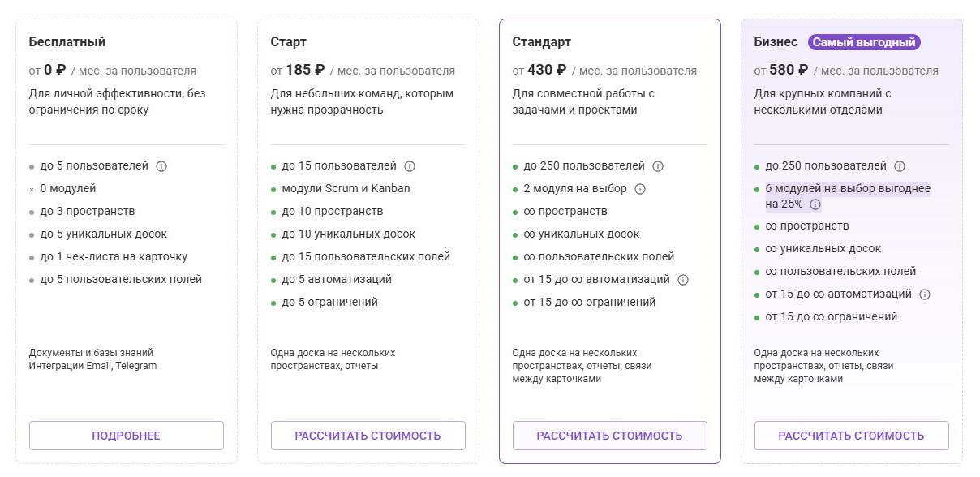Show info for Бизнес plan's 250 пользователей

click(900, 166)
